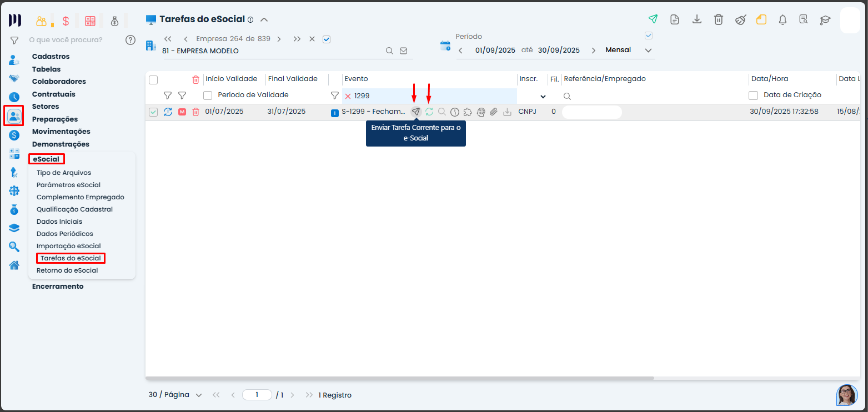
Task: Toggle the Data de Criação checkbox
Action: (754, 96)
